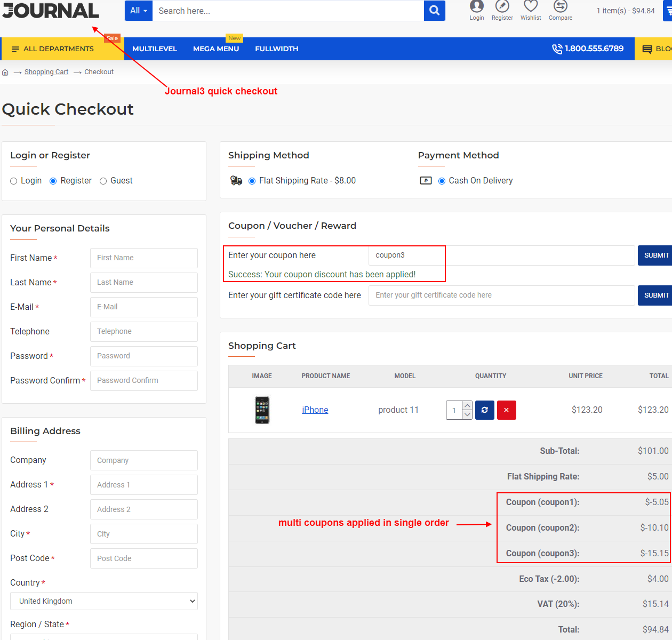Click the E-Mail input field
Screen dimensions: 672x640
point(144,307)
